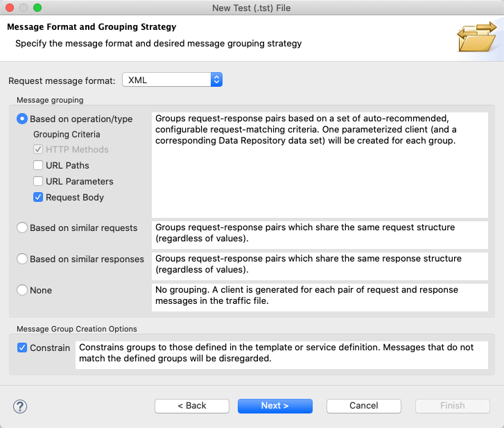Disable the Constrain checkbox

[x=22, y=348]
